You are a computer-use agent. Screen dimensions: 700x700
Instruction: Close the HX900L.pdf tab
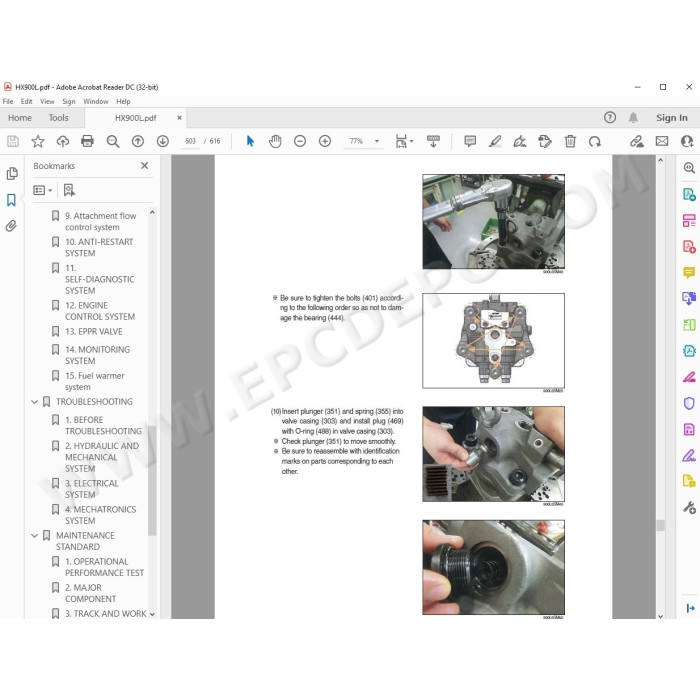(179, 118)
